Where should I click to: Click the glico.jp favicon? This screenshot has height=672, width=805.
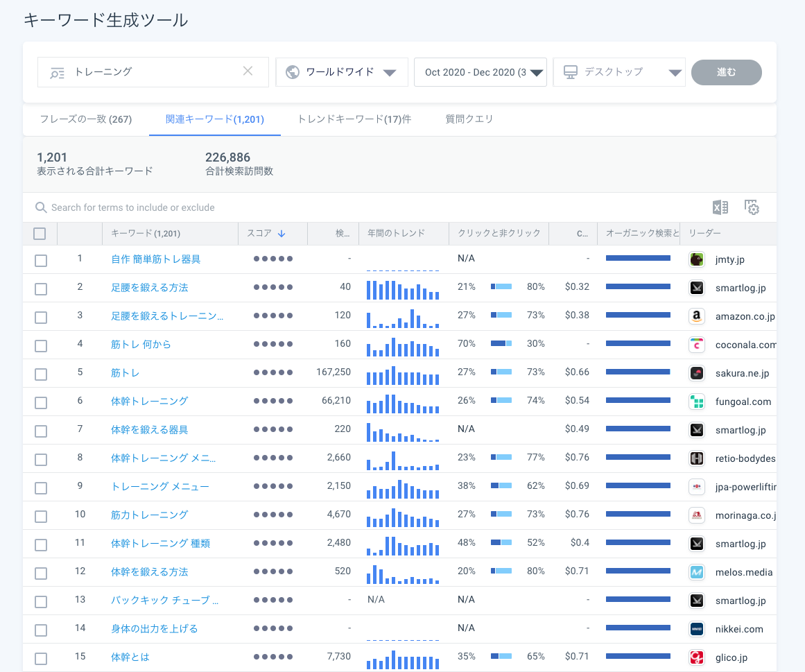point(697,657)
